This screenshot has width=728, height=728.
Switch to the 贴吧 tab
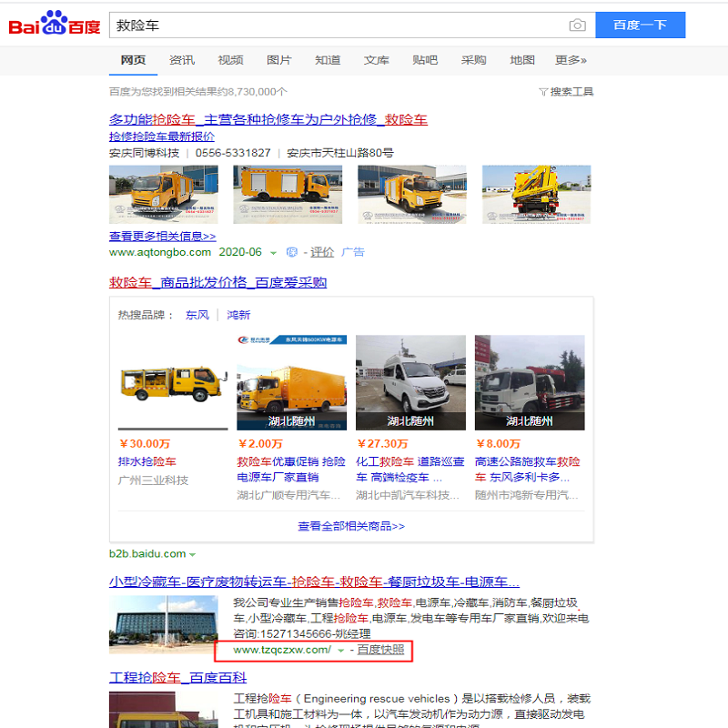(x=425, y=60)
